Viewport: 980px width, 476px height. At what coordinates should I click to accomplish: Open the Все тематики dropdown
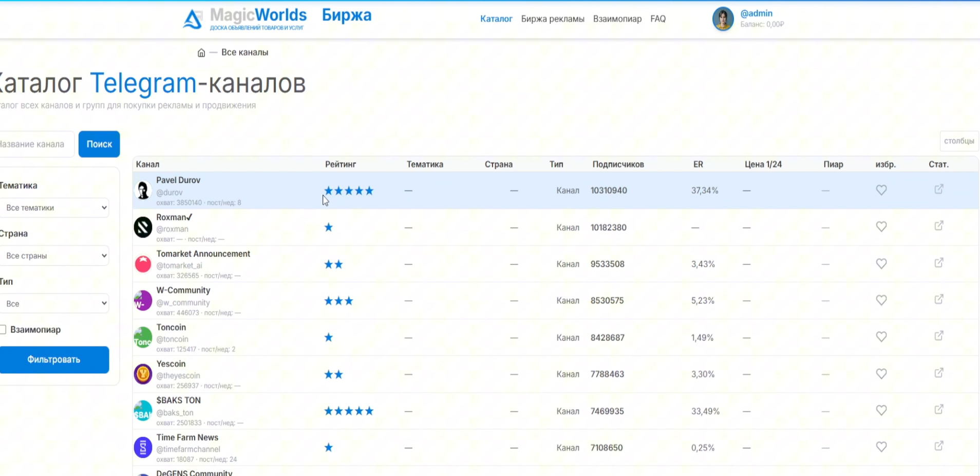(54, 208)
